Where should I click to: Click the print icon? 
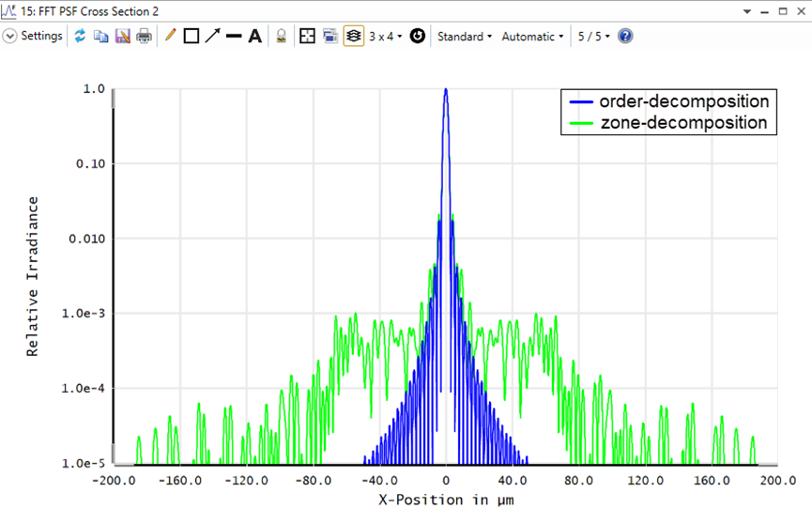(144, 37)
